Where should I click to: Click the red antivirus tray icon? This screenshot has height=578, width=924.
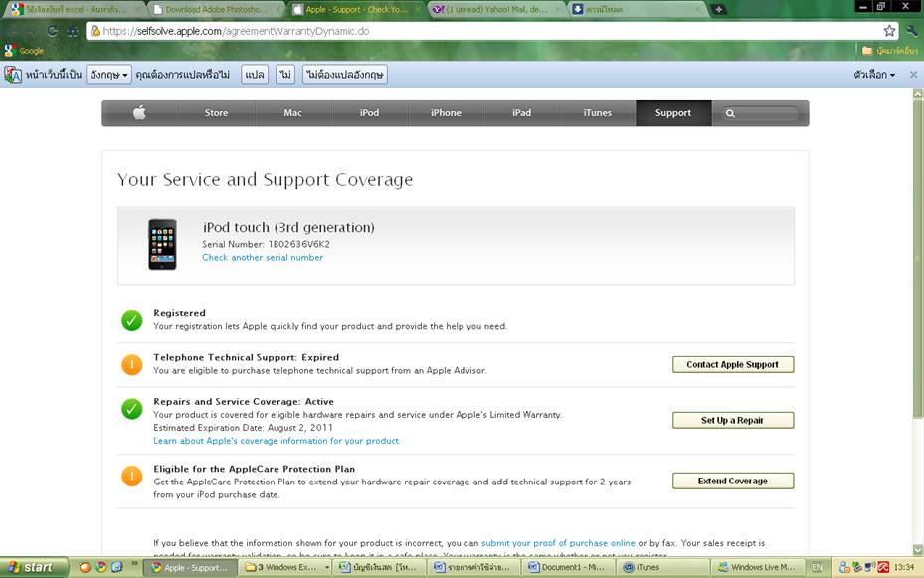coord(883,567)
